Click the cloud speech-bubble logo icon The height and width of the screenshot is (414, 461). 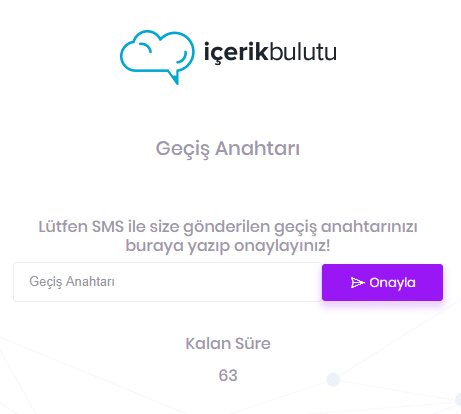157,57
